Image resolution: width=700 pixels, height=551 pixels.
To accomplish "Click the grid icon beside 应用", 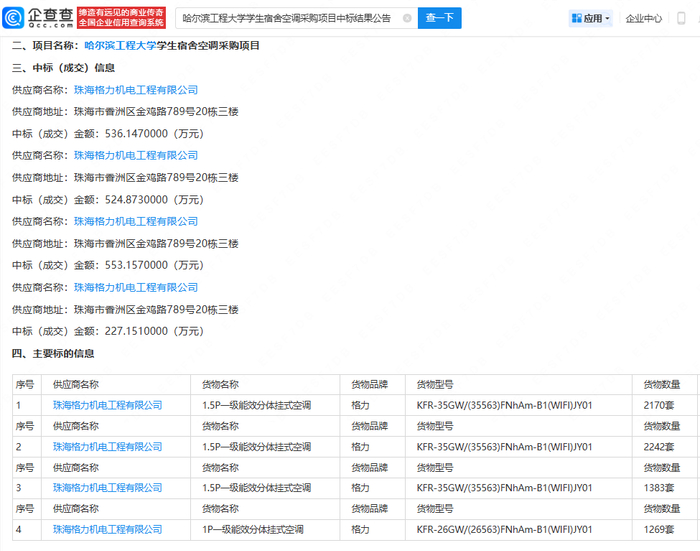I will pos(576,18).
